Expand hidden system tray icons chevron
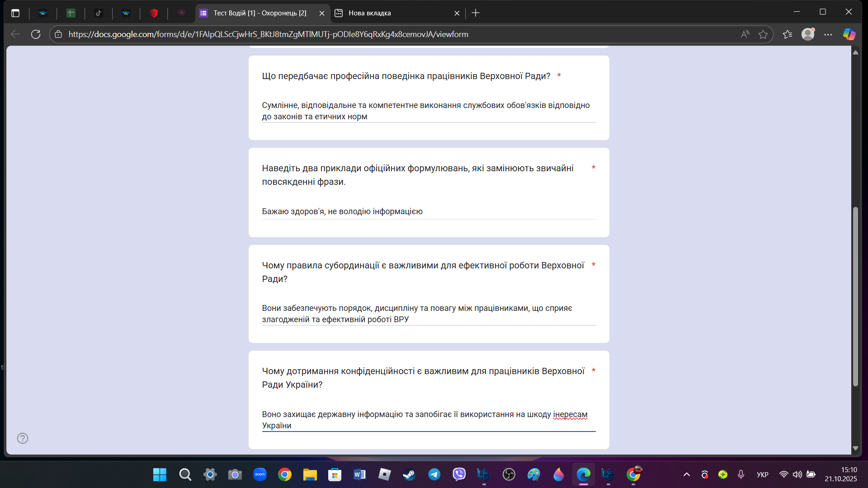 (686, 474)
